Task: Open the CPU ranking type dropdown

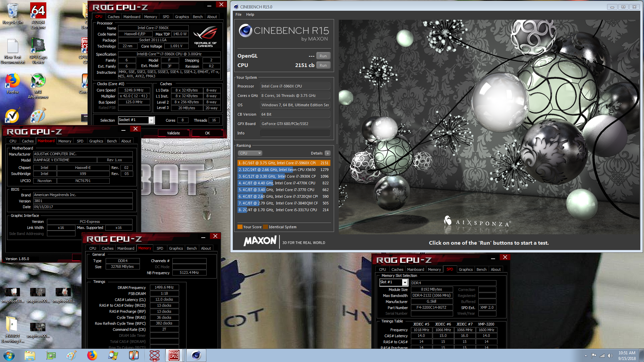Action: [250, 153]
